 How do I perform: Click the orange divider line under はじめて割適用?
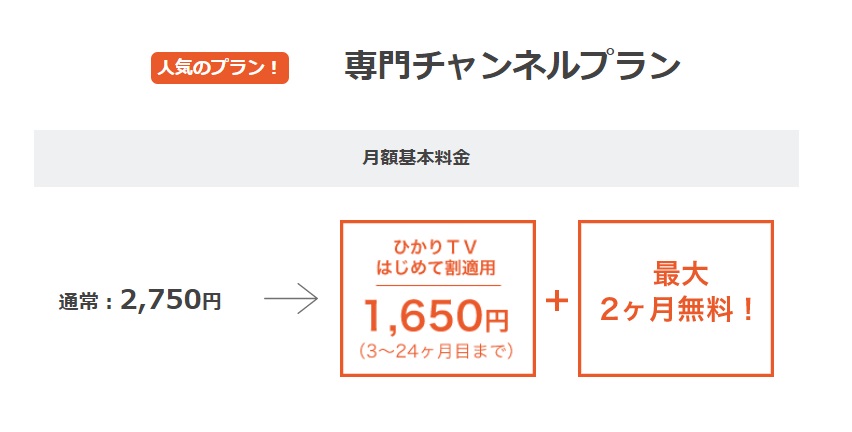coord(438,285)
